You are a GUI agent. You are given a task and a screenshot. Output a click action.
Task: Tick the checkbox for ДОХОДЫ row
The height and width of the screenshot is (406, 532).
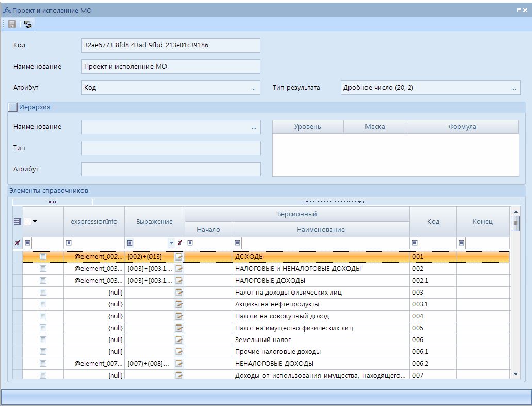(x=43, y=256)
